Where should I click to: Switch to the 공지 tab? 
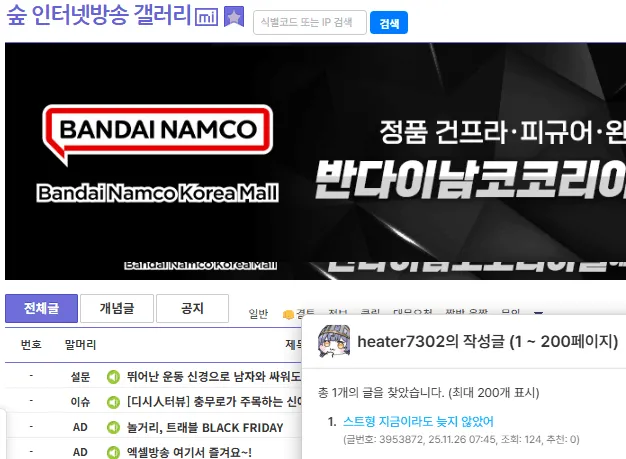192,308
